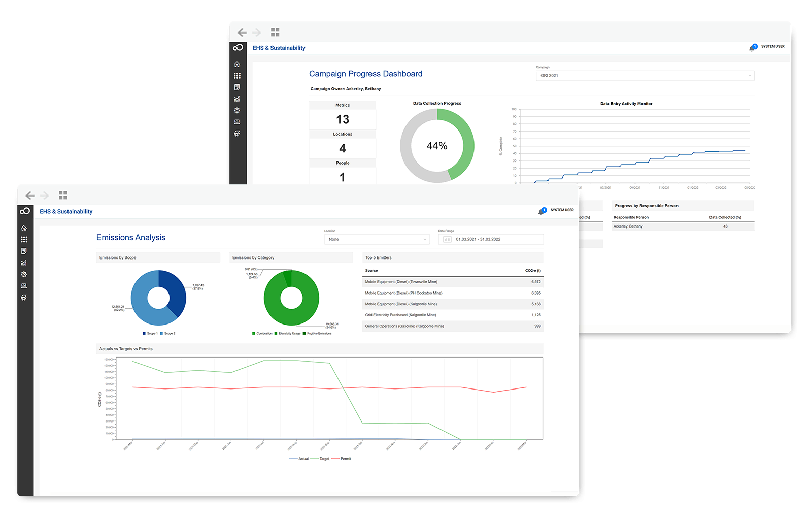Open the Campaign dropdown showing GRI 2021

645,76
